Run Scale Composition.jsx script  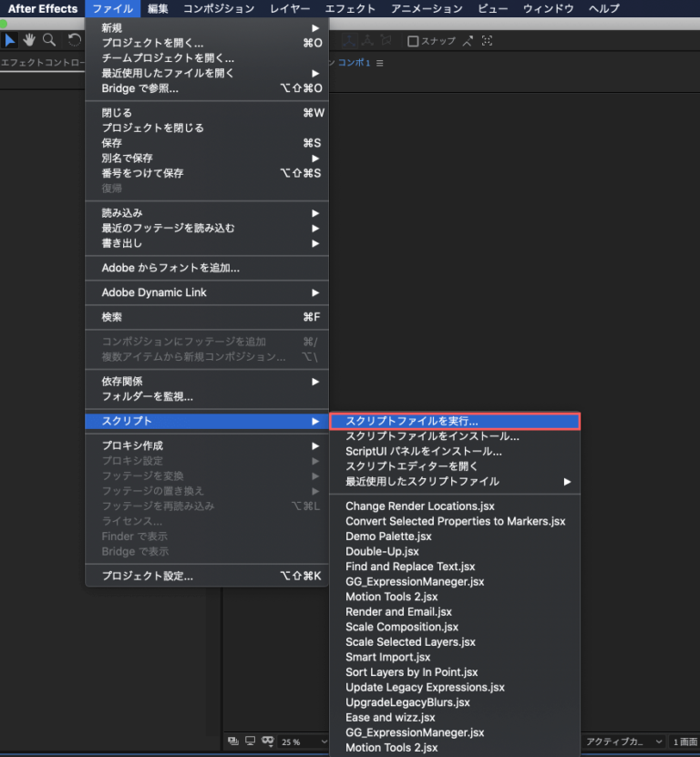coord(455,627)
